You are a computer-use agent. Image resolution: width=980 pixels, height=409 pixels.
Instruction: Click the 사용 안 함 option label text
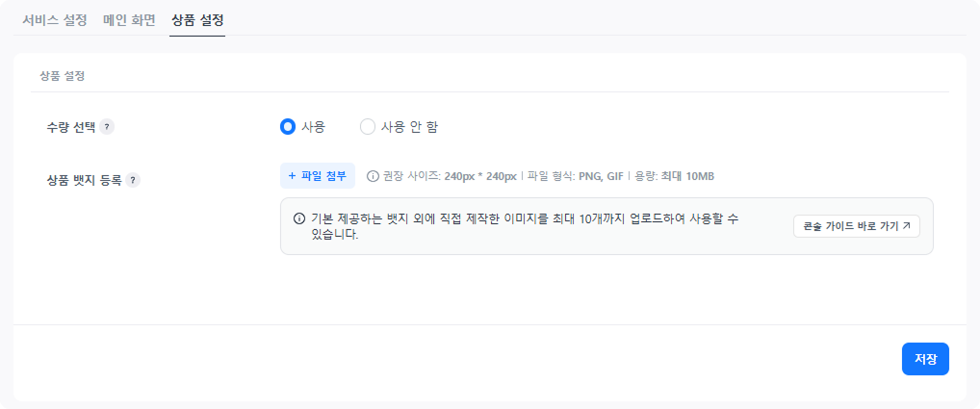click(409, 126)
